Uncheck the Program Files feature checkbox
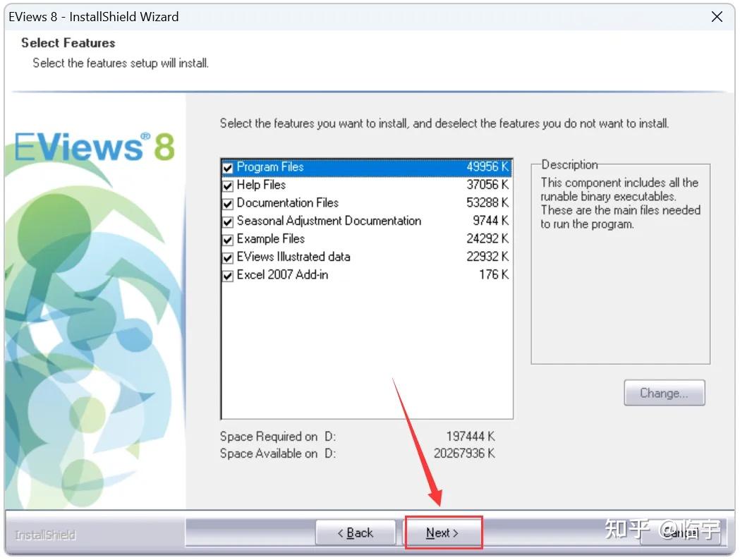 pos(227,166)
